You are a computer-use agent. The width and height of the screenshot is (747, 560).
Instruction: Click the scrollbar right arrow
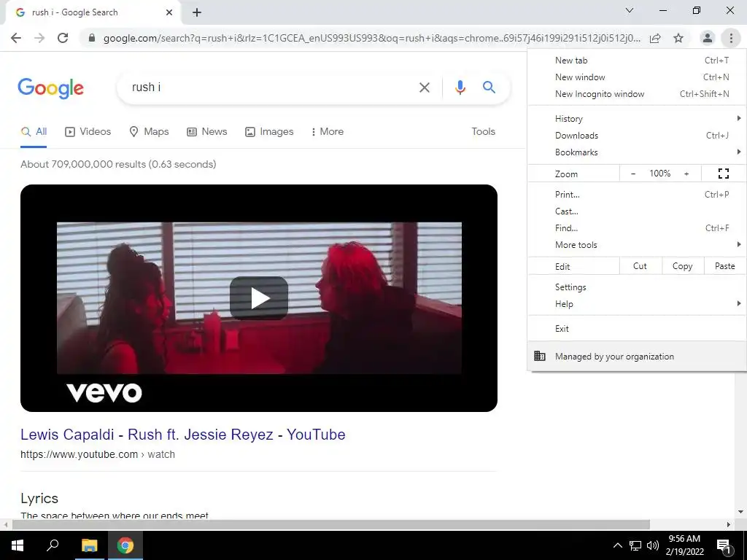pos(729,524)
